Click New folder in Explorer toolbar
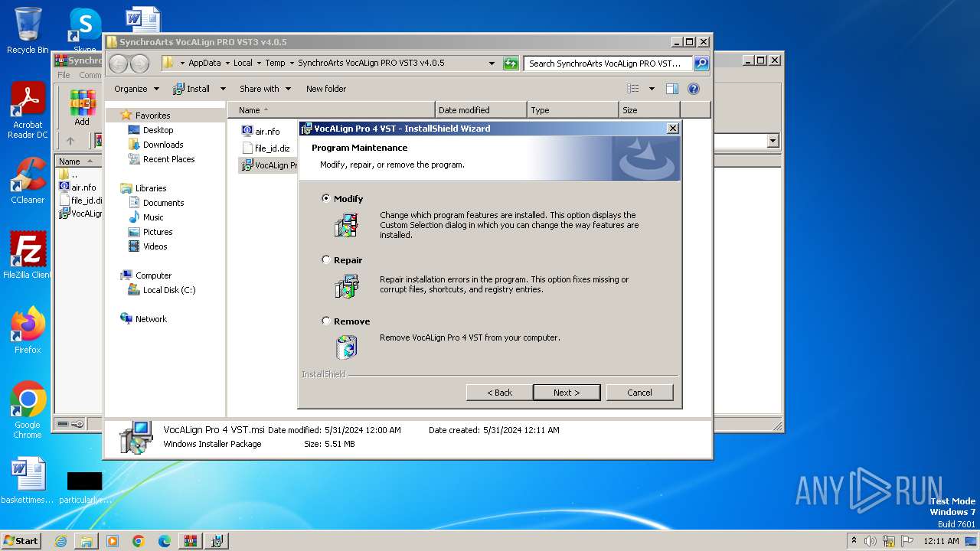This screenshot has width=980, height=551. point(326,89)
